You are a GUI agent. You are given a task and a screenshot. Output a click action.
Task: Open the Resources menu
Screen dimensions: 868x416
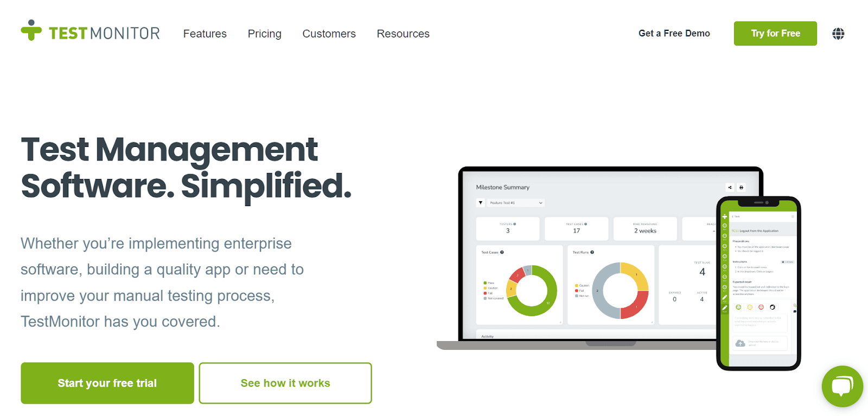[x=403, y=34]
